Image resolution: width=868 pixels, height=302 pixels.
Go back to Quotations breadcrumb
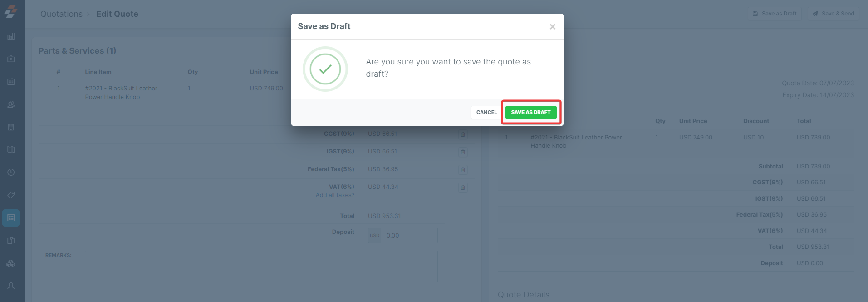61,14
